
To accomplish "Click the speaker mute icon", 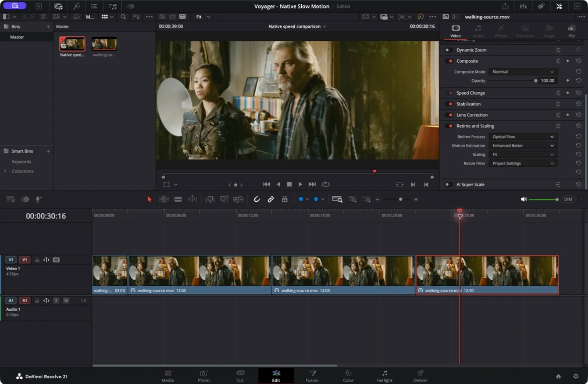I will point(524,199).
